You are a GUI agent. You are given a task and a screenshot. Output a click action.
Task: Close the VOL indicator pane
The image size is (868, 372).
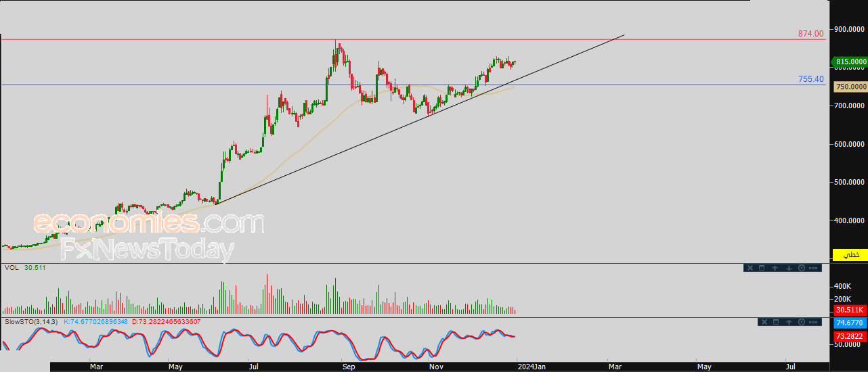(x=750, y=268)
